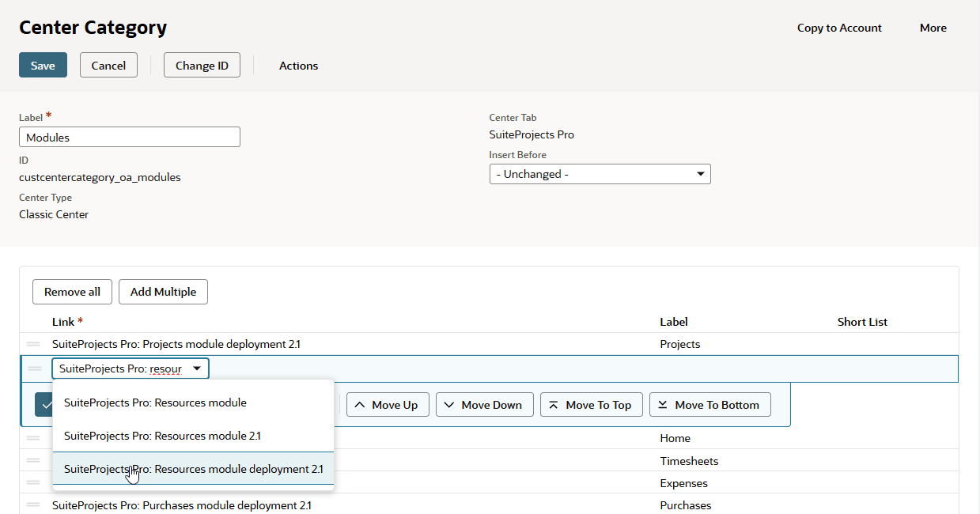Image resolution: width=980 pixels, height=514 pixels.
Task: Choose SuiteProjects Pro: Resources module option
Action: pos(193,403)
